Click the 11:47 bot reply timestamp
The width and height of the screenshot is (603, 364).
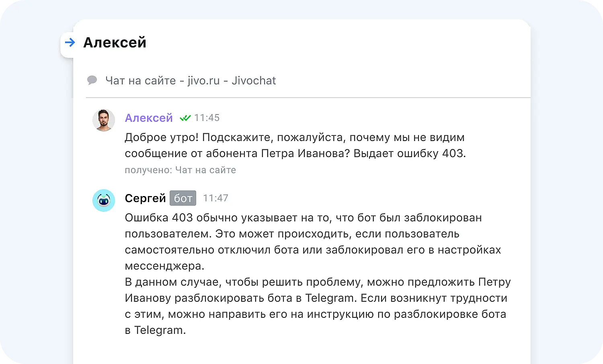coord(216,198)
